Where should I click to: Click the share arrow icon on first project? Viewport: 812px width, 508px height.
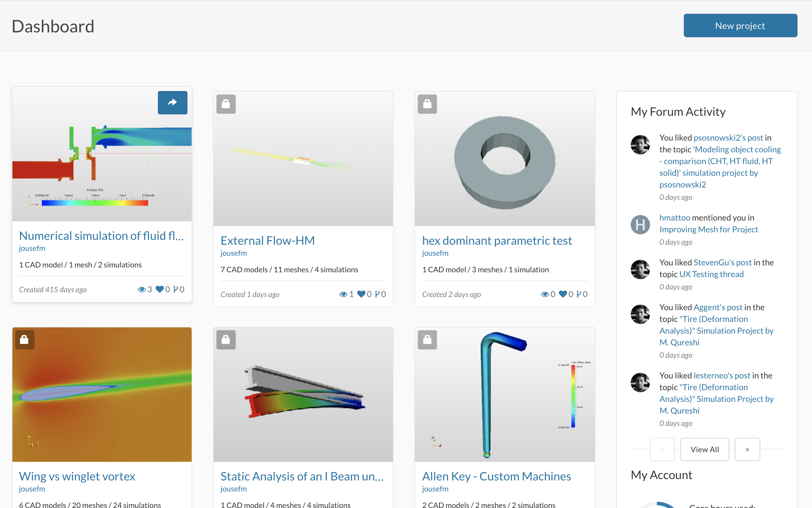tap(172, 102)
